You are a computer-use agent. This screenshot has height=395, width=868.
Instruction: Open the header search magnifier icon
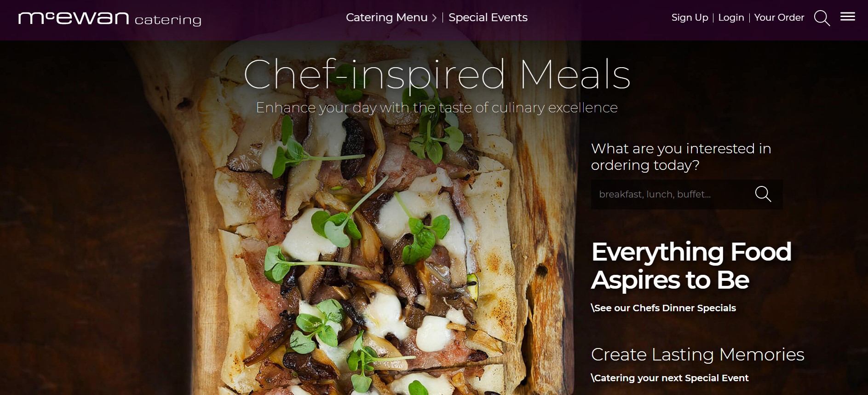822,18
